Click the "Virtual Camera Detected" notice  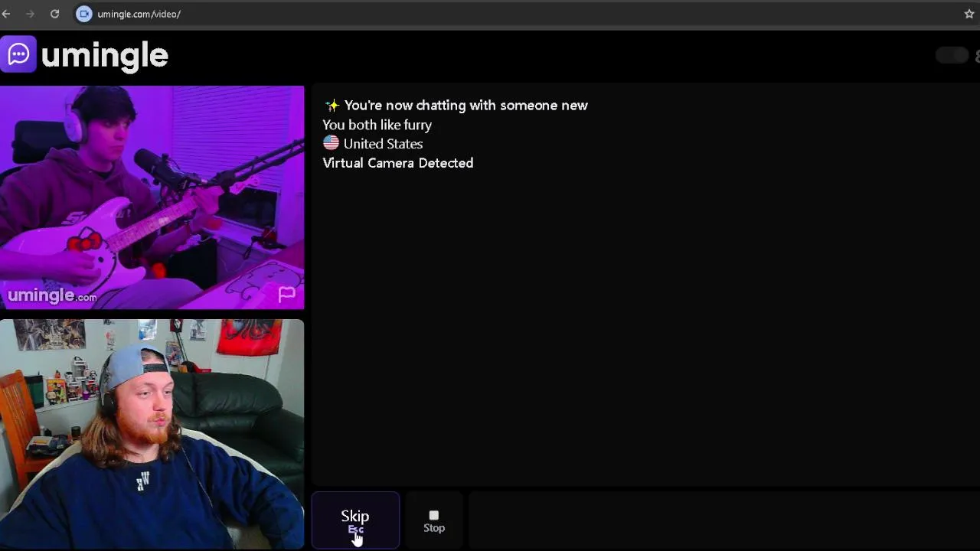click(x=398, y=163)
